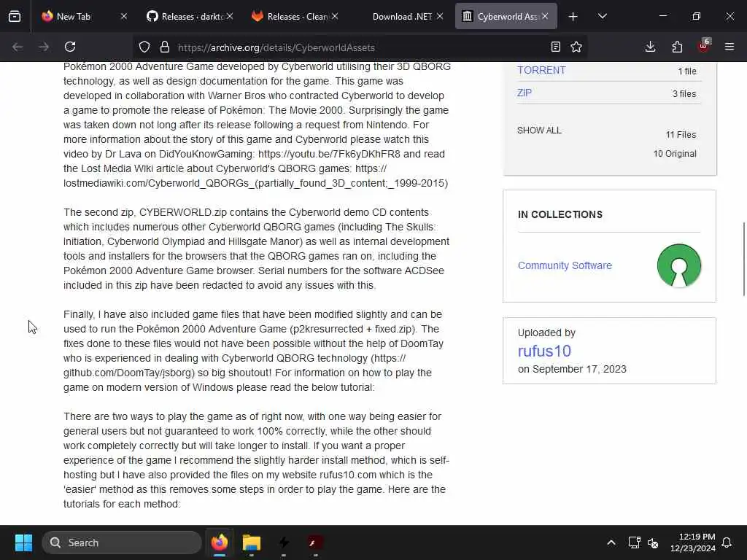Open the network status tray icon
This screenshot has width=747, height=560.
pyautogui.click(x=634, y=542)
